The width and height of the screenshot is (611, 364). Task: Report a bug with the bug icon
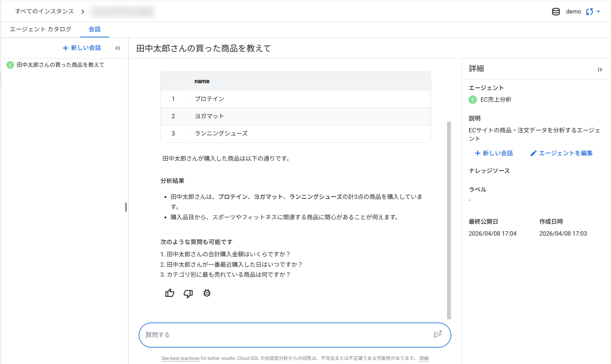(x=207, y=293)
